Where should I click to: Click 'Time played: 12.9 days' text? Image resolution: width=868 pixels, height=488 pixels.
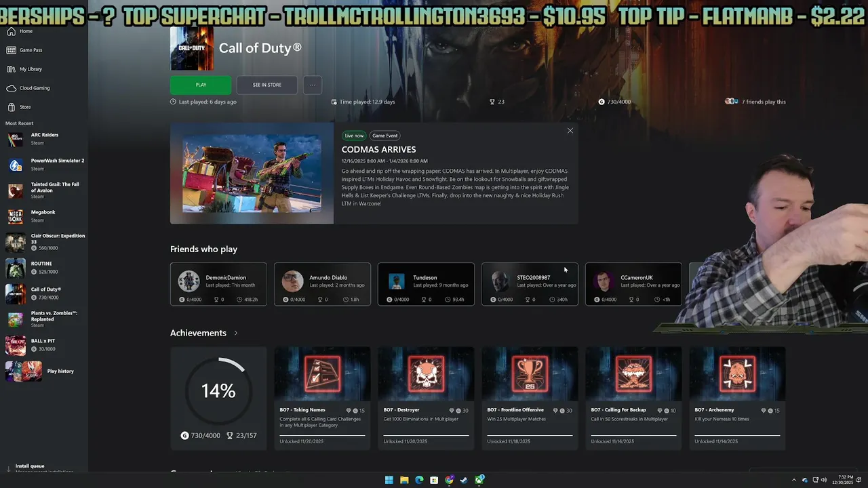pos(367,102)
